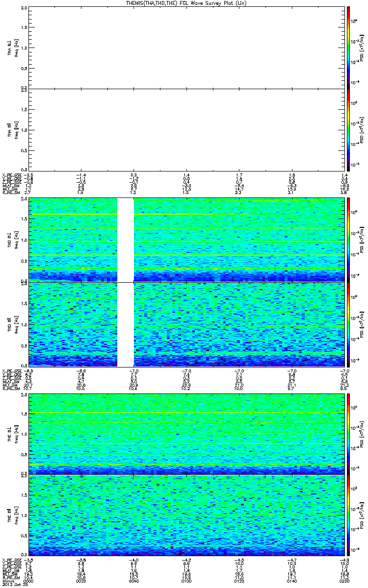Click the 'THD freq [Hz]' axis label of upper THD panel

(12, 240)
